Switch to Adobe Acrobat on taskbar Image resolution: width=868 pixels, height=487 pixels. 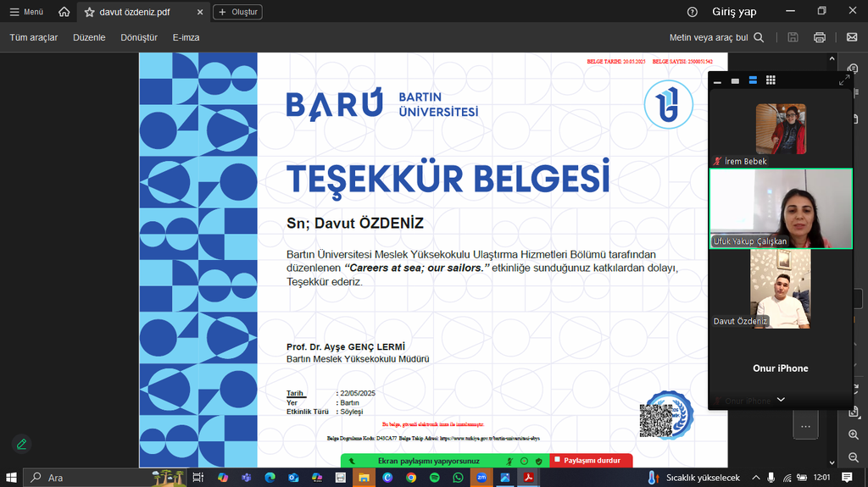(529, 477)
